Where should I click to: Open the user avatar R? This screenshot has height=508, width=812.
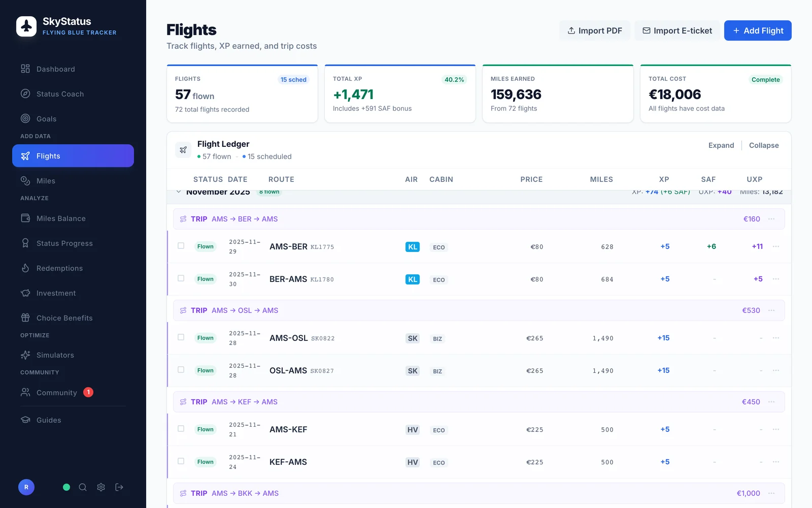pos(26,487)
